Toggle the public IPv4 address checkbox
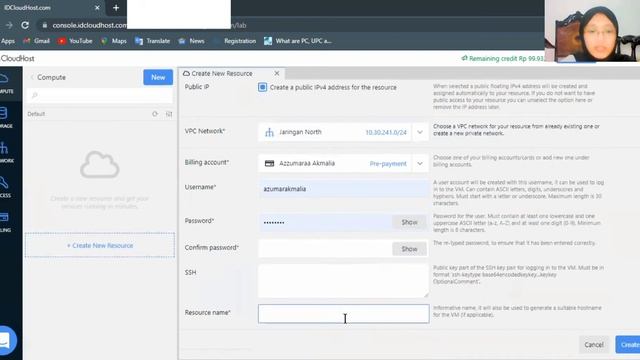The height and width of the screenshot is (360, 640). (x=262, y=87)
